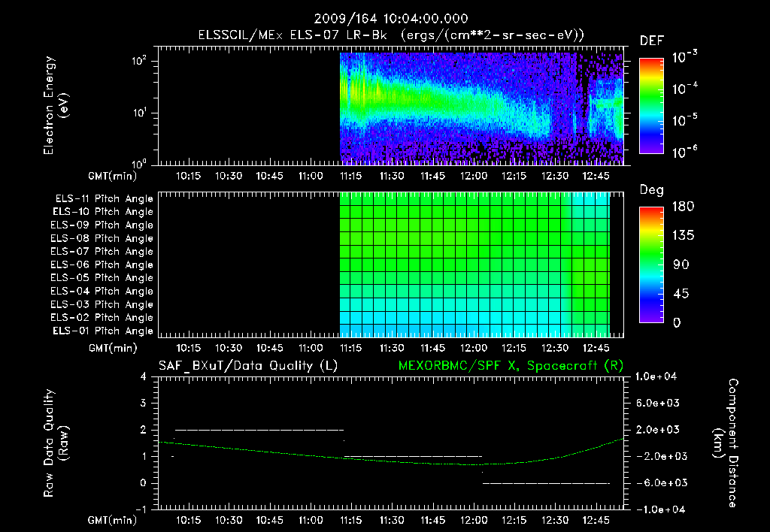
Task: Click the 135 value on Deg color scale
Action: [683, 236]
